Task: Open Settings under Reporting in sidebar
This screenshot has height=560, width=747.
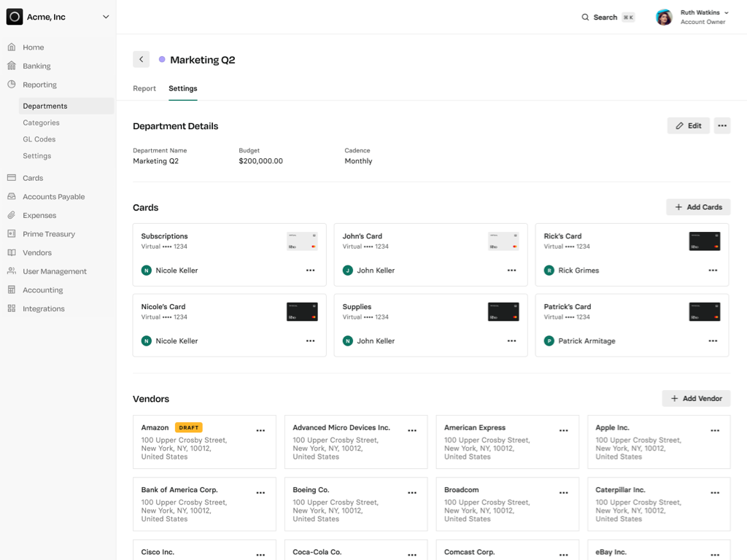Action: [36, 156]
